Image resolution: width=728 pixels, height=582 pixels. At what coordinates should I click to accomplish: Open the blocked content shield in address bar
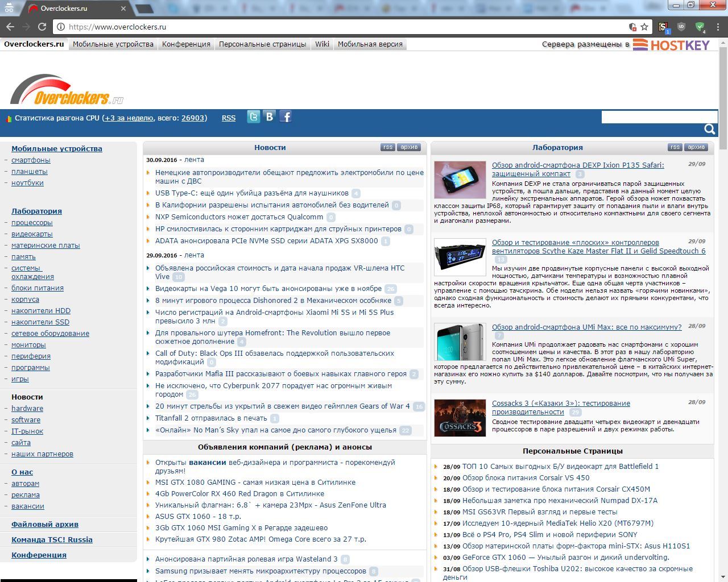click(632, 27)
